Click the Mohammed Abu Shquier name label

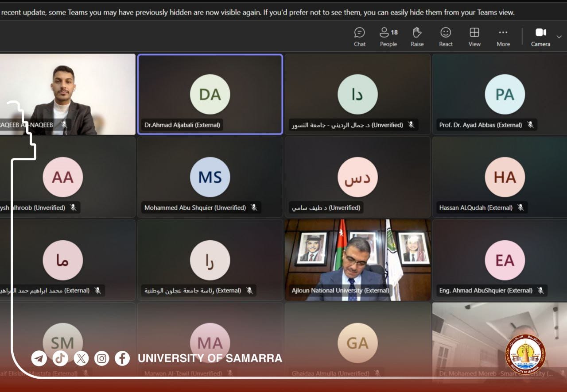(195, 208)
